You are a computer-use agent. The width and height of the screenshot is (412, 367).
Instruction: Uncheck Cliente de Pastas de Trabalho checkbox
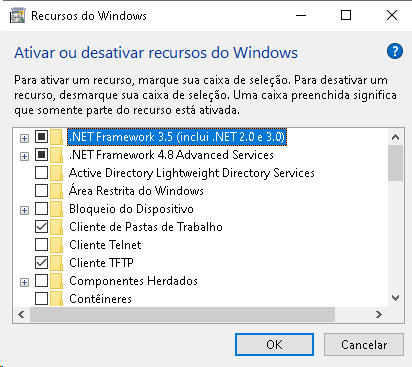(x=41, y=227)
